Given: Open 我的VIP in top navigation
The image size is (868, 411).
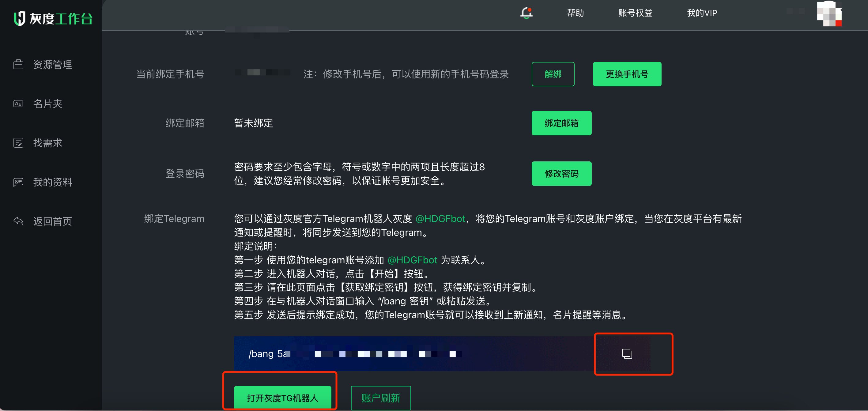Looking at the screenshot, I should pyautogui.click(x=702, y=13).
